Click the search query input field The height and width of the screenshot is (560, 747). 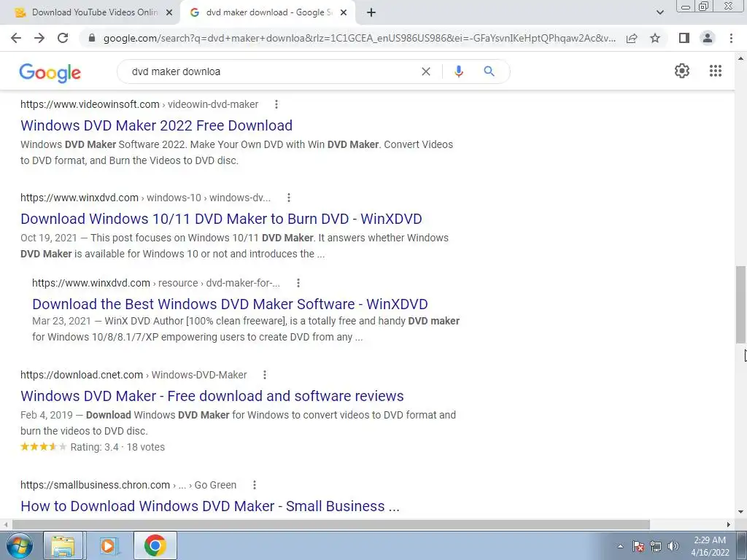(x=271, y=71)
